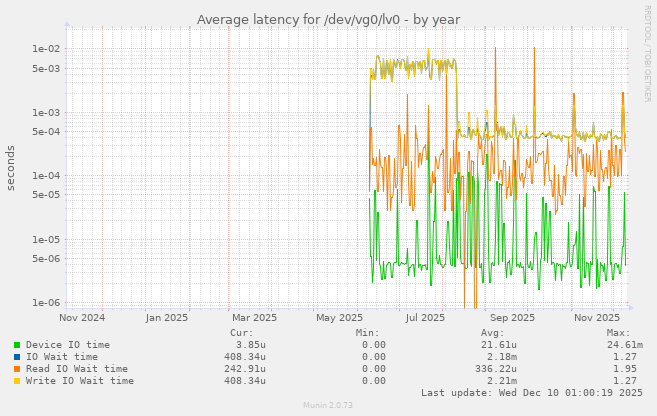657x416 pixels.
Task: Select the 'Device IO time' legend label
Action: pos(68,345)
